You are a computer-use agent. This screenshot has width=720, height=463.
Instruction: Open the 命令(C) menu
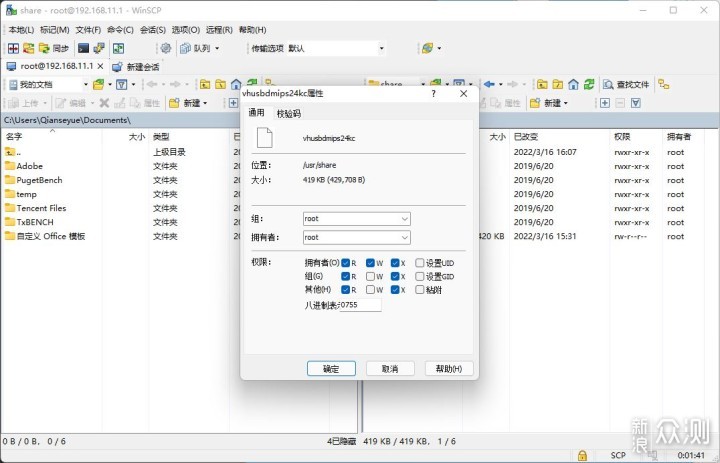pyautogui.click(x=120, y=30)
